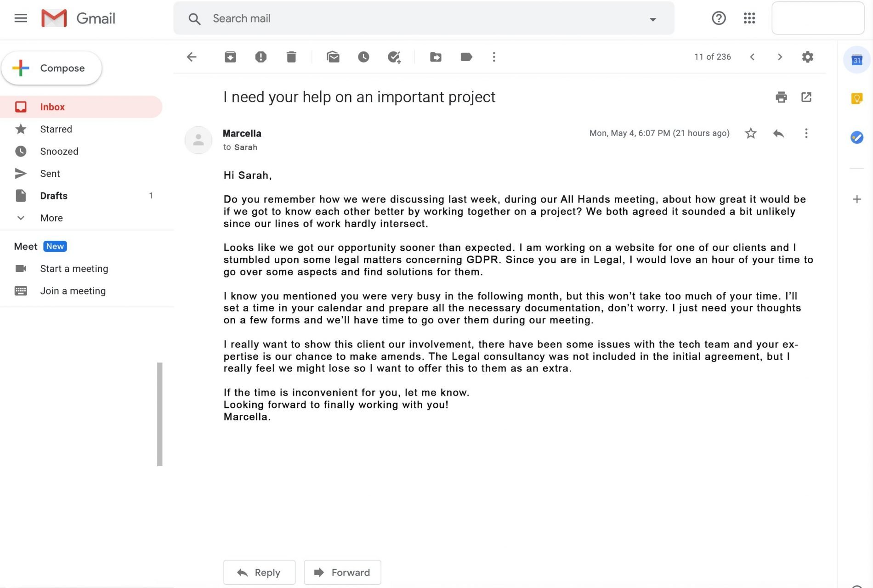
Task: Print this email
Action: [781, 97]
